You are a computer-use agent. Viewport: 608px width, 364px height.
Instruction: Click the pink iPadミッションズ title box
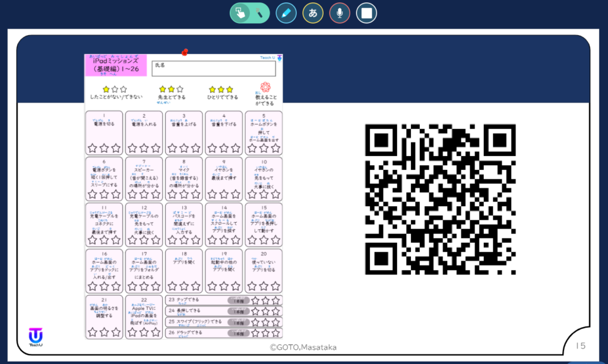[115, 65]
